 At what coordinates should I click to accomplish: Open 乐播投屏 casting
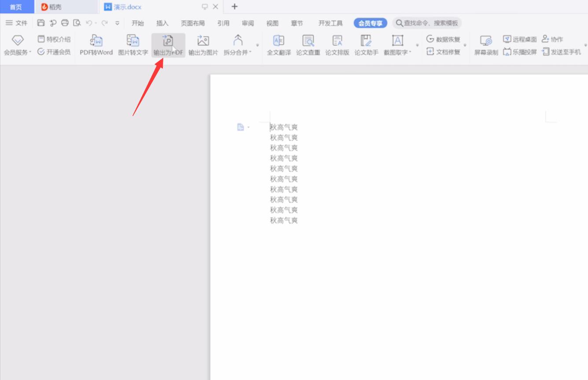[x=520, y=52]
